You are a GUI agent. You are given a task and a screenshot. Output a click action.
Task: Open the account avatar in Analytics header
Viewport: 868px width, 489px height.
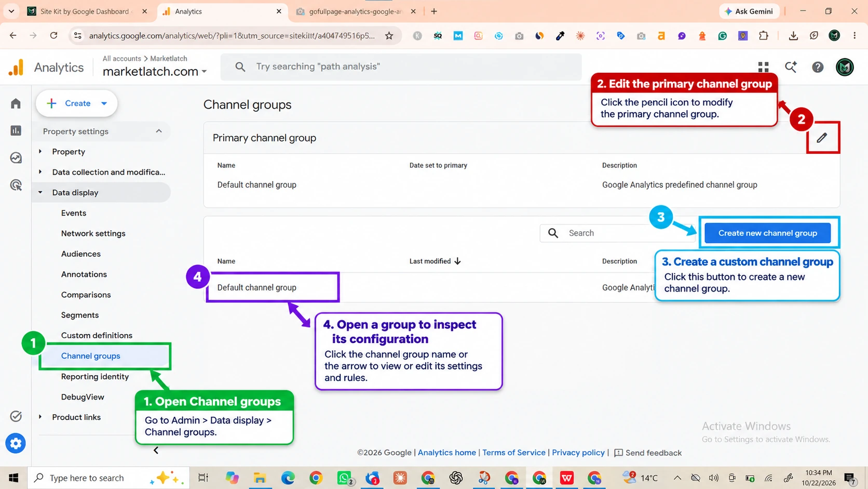(x=845, y=67)
